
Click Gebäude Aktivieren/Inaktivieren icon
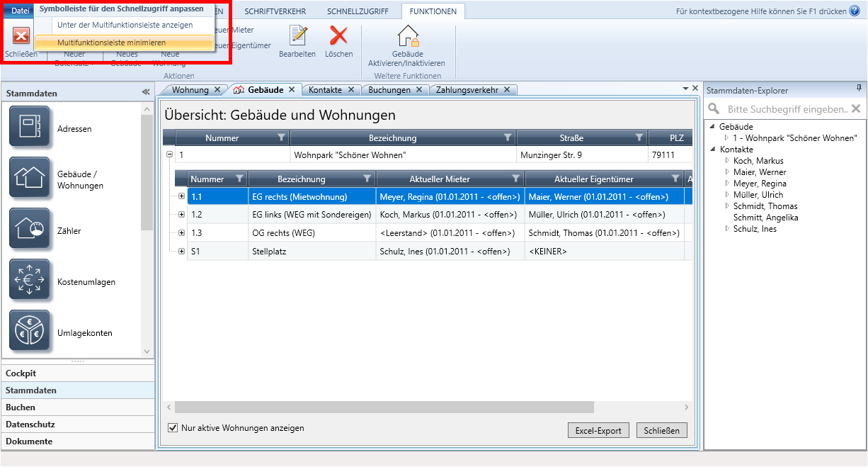coord(407,36)
